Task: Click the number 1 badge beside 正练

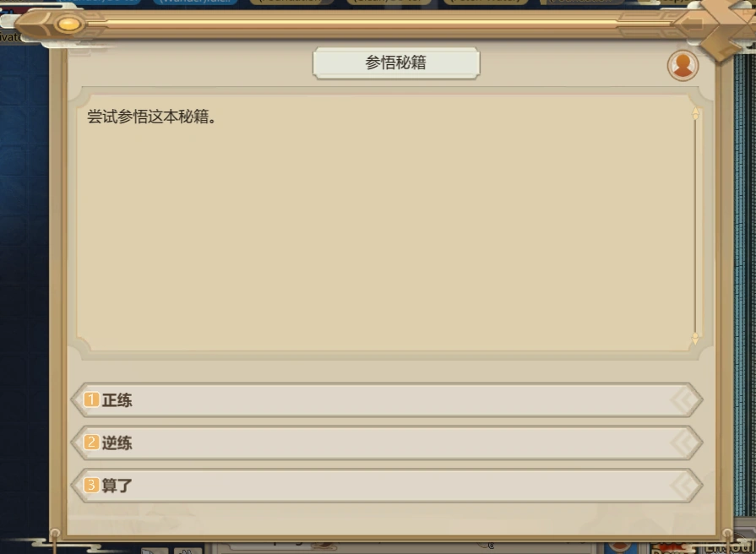Action: coord(91,399)
